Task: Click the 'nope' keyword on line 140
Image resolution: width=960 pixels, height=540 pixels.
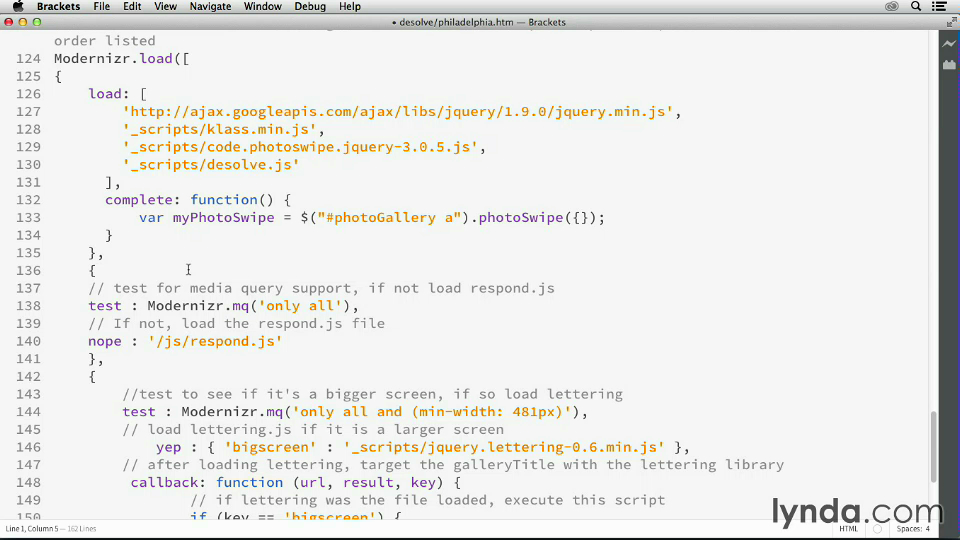Action: pyautogui.click(x=105, y=342)
